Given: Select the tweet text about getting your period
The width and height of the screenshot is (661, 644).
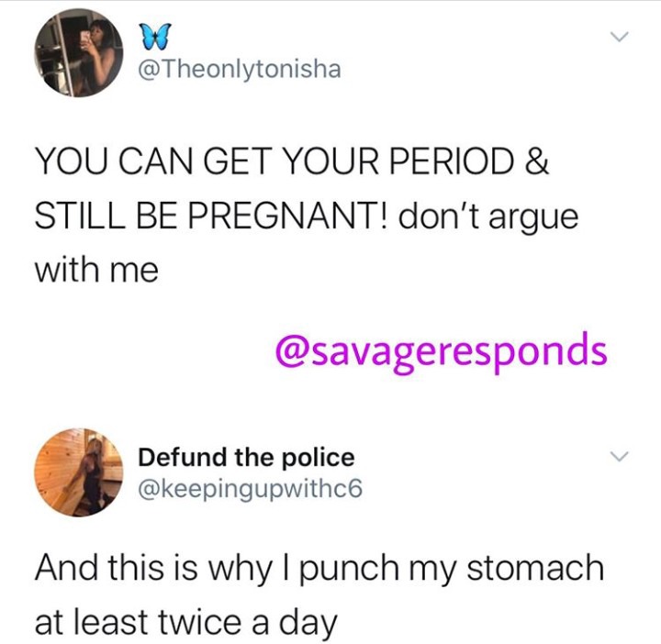Looking at the screenshot, I should pyautogui.click(x=307, y=217).
